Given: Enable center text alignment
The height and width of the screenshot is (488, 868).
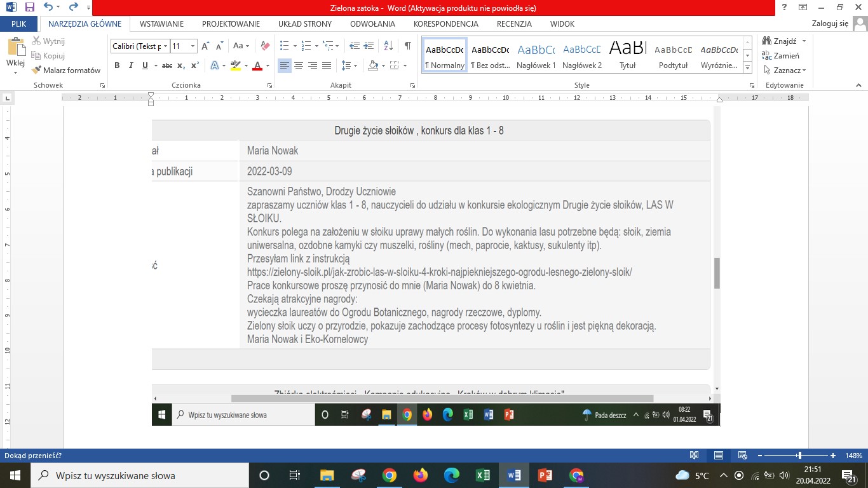Looking at the screenshot, I should [299, 65].
